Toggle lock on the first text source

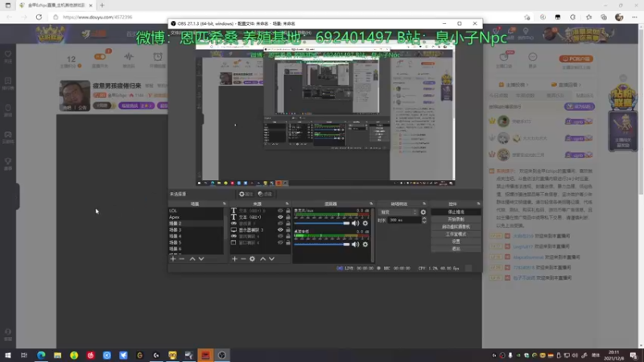point(288,211)
